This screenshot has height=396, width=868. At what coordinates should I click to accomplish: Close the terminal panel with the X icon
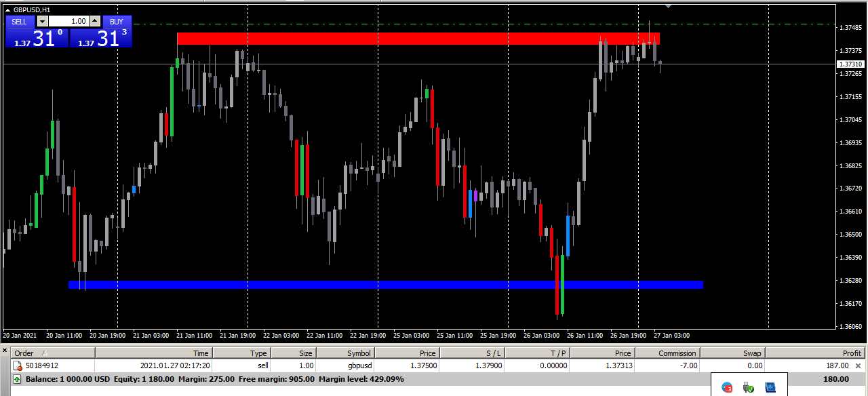(5, 351)
